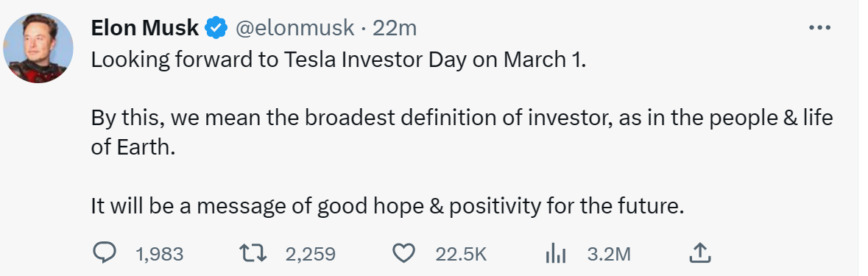The height and width of the screenshot is (276, 868).
Task: Like the tweet with the heart icon
Action: coord(403,253)
